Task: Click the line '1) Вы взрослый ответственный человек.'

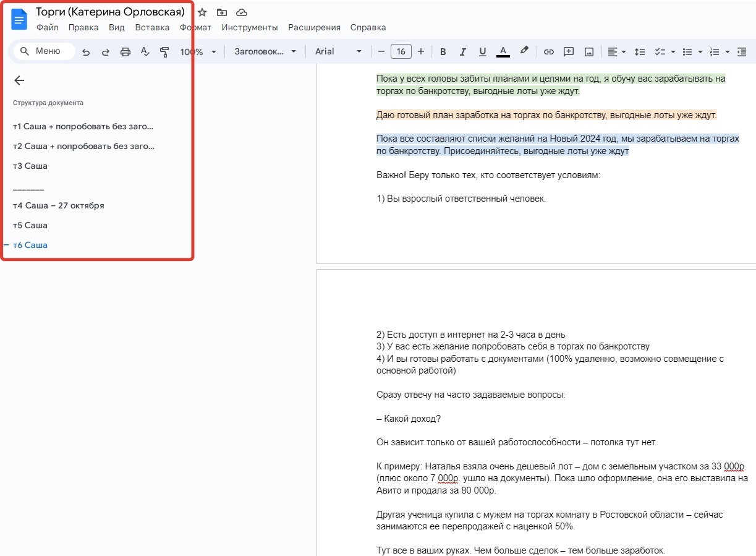Action: 461,199
